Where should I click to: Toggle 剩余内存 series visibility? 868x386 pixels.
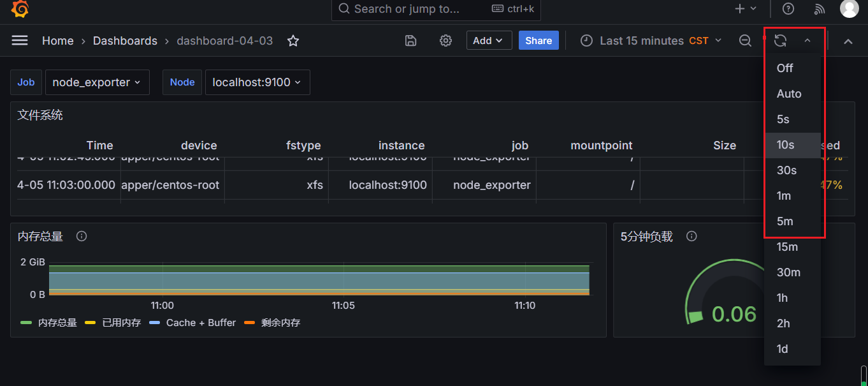click(x=280, y=323)
